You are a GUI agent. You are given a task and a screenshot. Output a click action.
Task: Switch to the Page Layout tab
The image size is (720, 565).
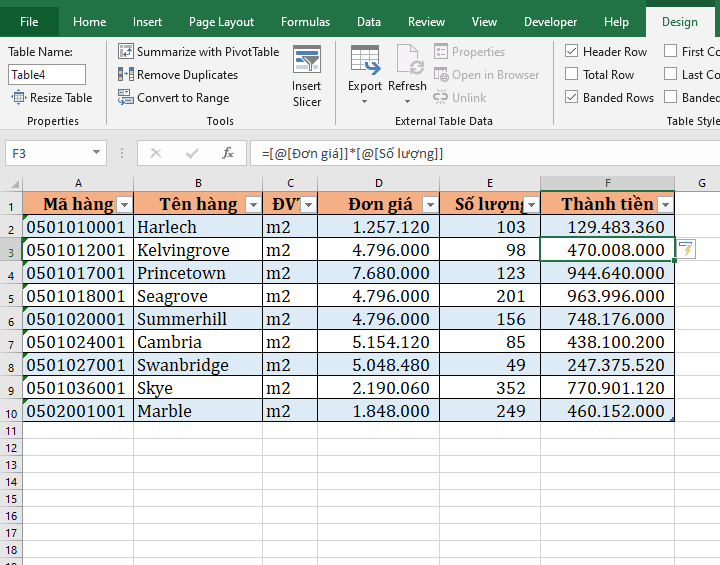pyautogui.click(x=221, y=22)
